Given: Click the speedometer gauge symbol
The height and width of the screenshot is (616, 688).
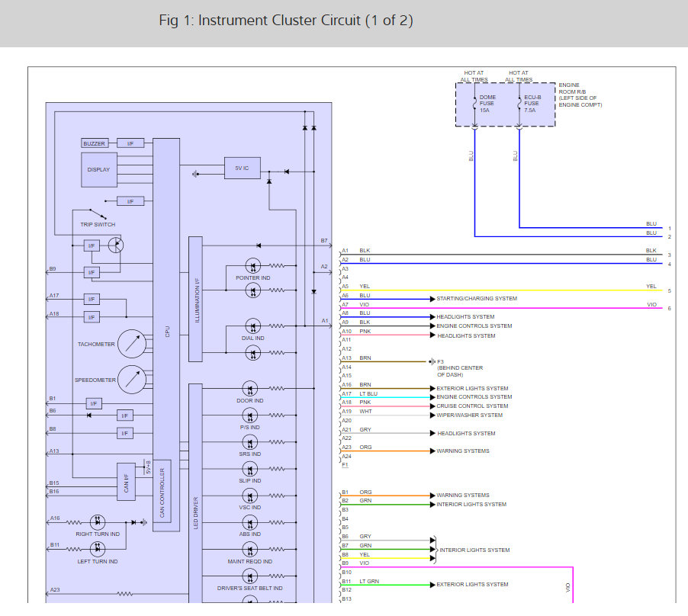Looking at the screenshot, I should 132,379.
